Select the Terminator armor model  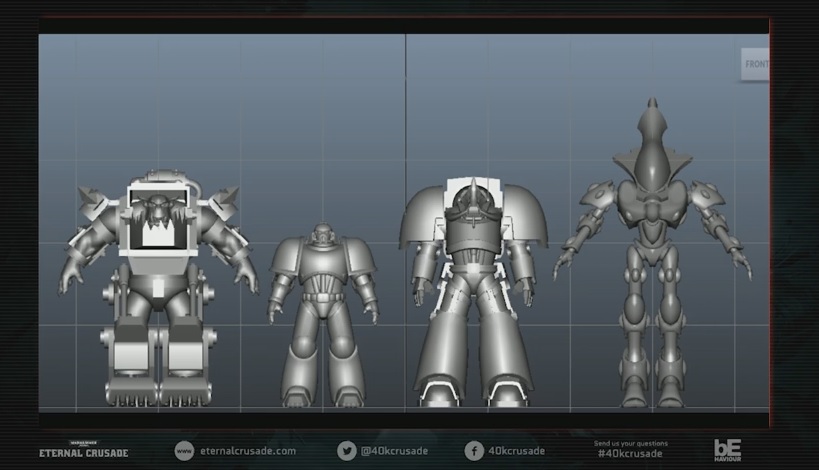pyautogui.click(x=473, y=291)
